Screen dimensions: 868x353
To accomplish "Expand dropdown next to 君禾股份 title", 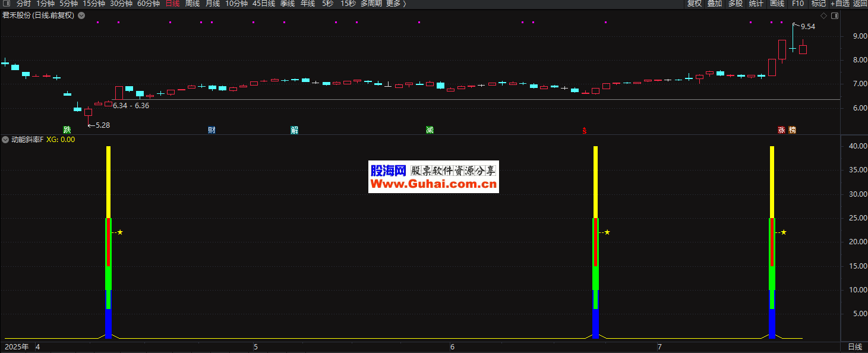I will (x=81, y=15).
